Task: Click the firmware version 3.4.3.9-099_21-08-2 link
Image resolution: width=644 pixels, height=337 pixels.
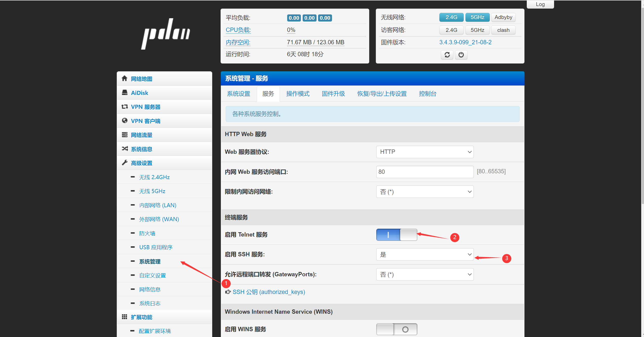Action: (465, 42)
